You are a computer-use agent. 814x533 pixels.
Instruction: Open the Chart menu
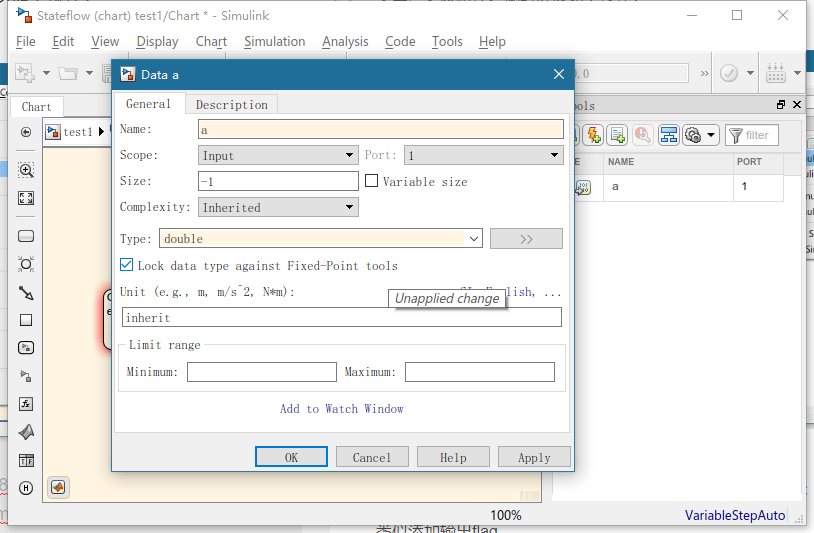point(211,42)
